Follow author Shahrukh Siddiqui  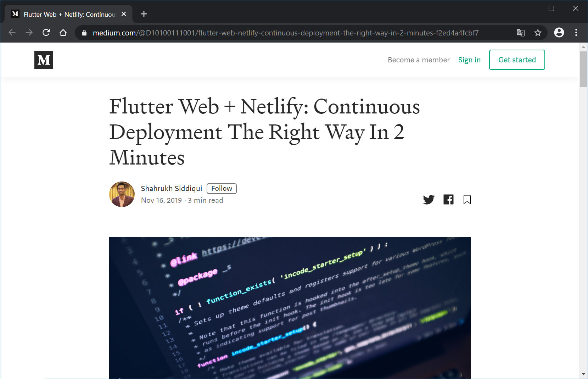click(x=222, y=189)
